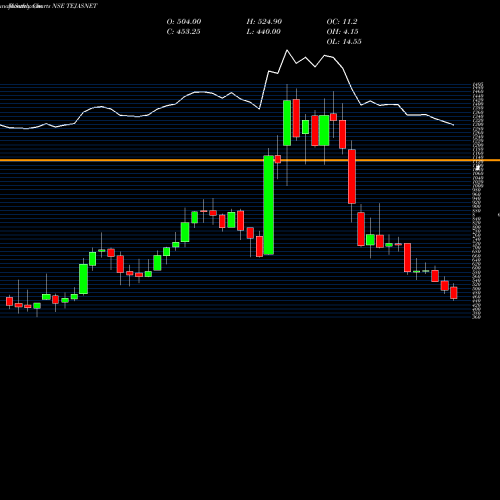Viewport: 500px width, 500px height.
Task: Click the peak of the white indicator line
Action: (287, 50)
